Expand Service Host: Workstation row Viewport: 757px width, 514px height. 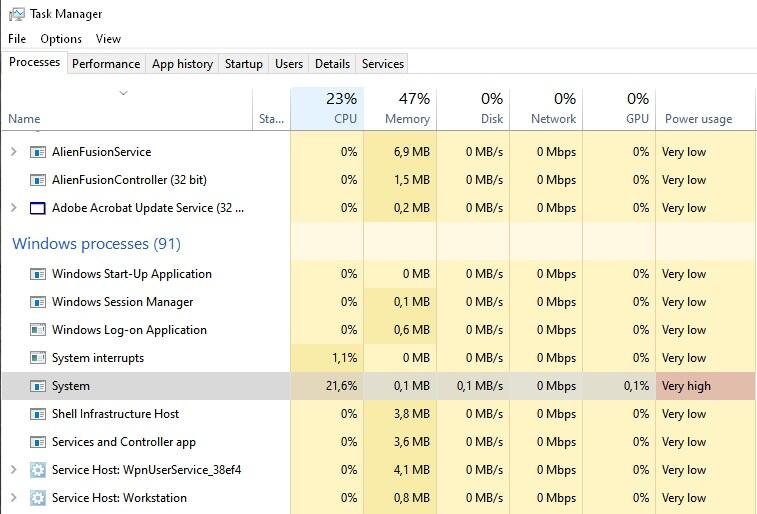[13, 498]
